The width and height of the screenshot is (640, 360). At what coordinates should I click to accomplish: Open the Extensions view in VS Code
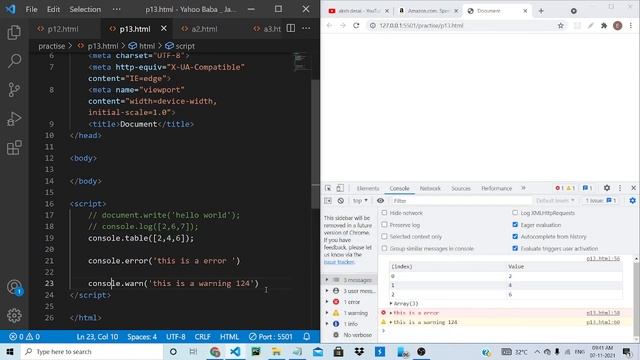(14, 148)
